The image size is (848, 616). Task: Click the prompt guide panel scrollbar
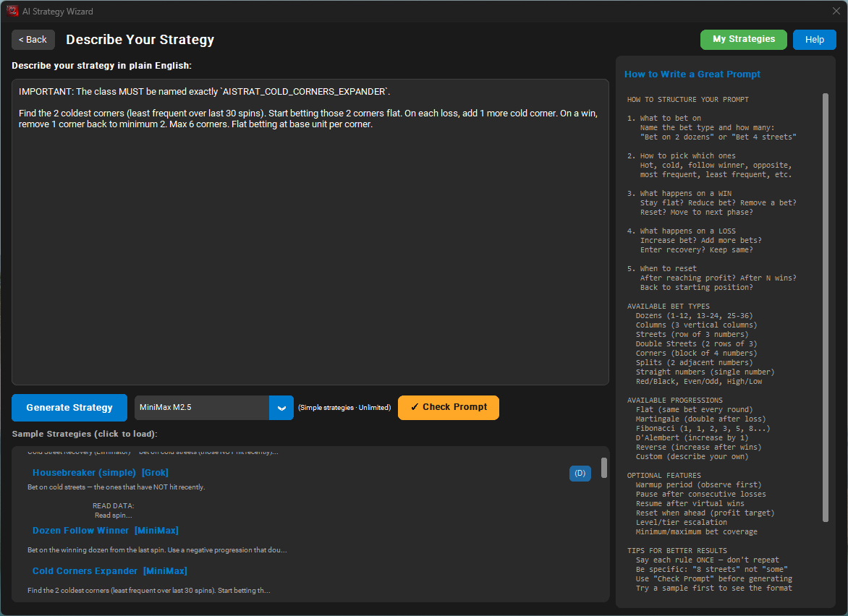[826, 307]
